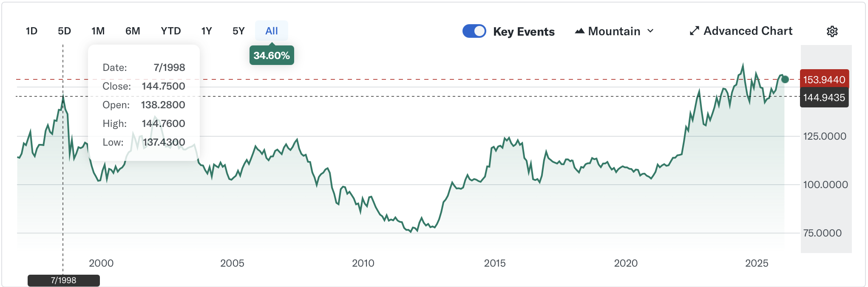This screenshot has height=287, width=868.
Task: Toggle the Key Events switch off
Action: [474, 31]
